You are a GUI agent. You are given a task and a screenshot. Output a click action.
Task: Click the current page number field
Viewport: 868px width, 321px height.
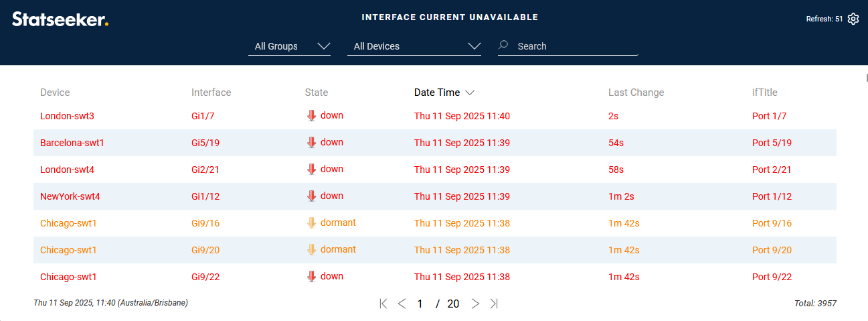tap(420, 304)
